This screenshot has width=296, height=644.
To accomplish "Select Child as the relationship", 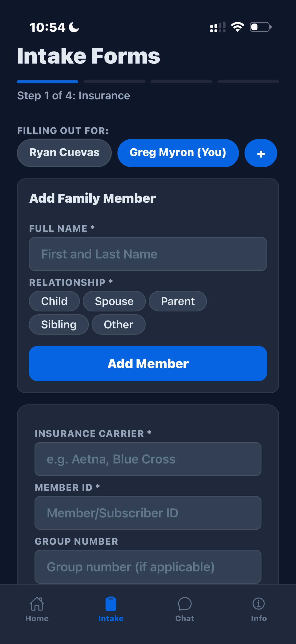I will coord(54,301).
